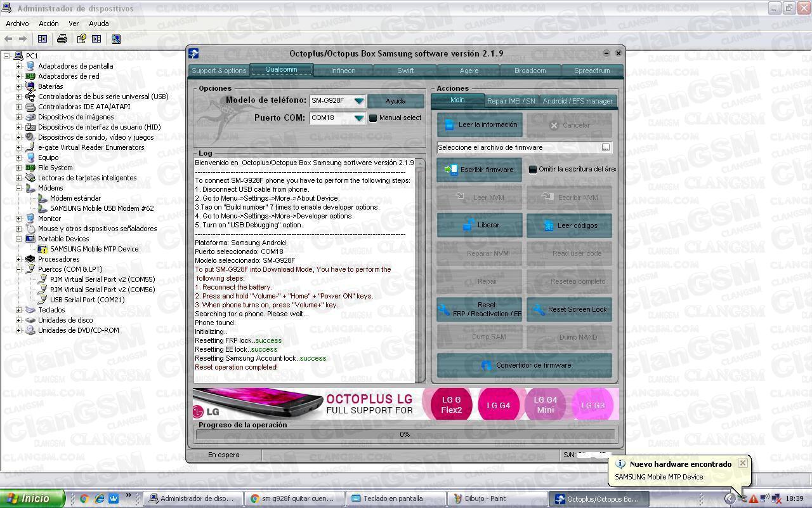Click SAMSUNG Mobile MTP Device warning icon
The height and width of the screenshot is (508, 812).
43,249
